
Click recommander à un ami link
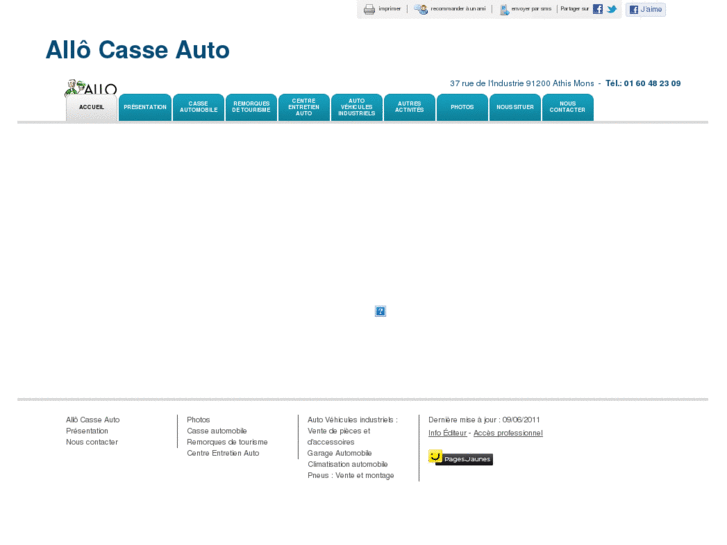[458, 9]
